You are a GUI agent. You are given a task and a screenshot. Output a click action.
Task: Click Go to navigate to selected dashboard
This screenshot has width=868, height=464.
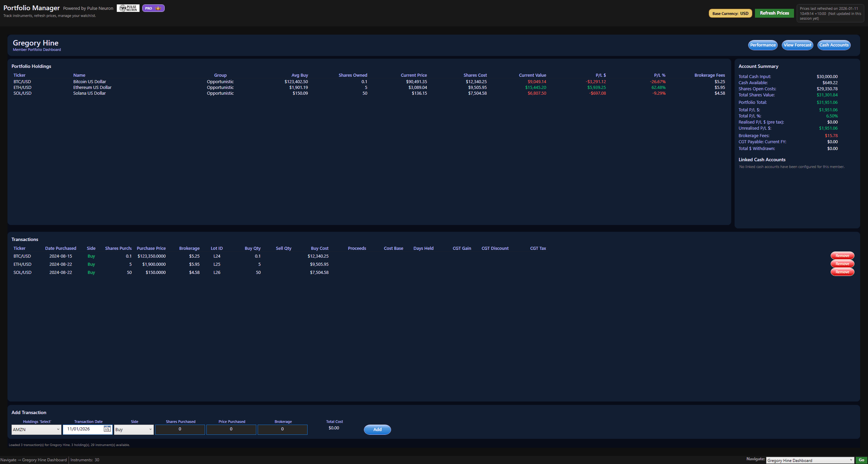862,460
